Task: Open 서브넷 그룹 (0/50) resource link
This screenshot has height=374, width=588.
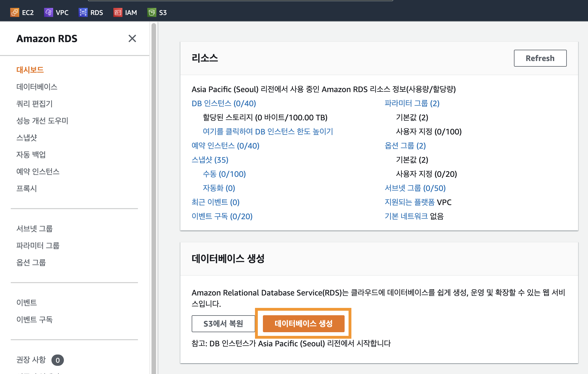Action: pyautogui.click(x=415, y=188)
